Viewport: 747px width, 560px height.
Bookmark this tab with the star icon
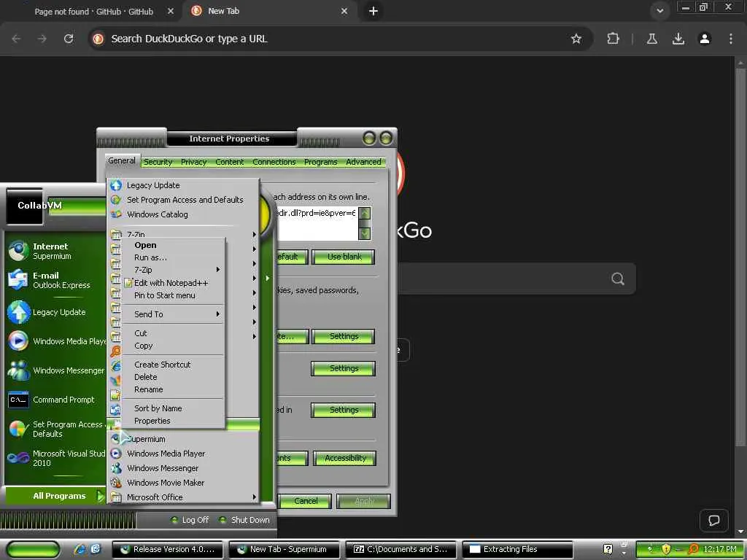(576, 39)
